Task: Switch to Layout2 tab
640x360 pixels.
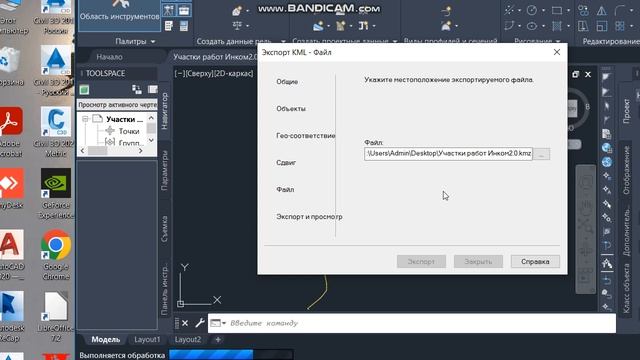Action: (188, 340)
